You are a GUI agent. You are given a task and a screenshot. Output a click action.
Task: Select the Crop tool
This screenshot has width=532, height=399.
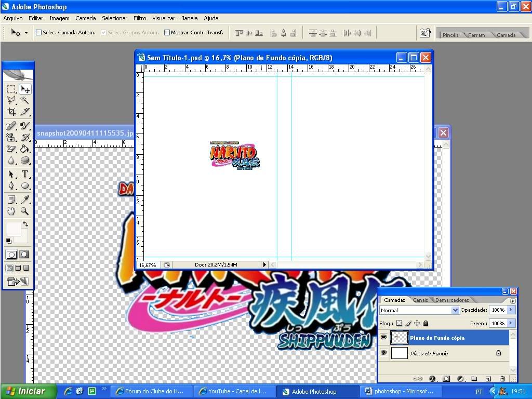(11, 112)
